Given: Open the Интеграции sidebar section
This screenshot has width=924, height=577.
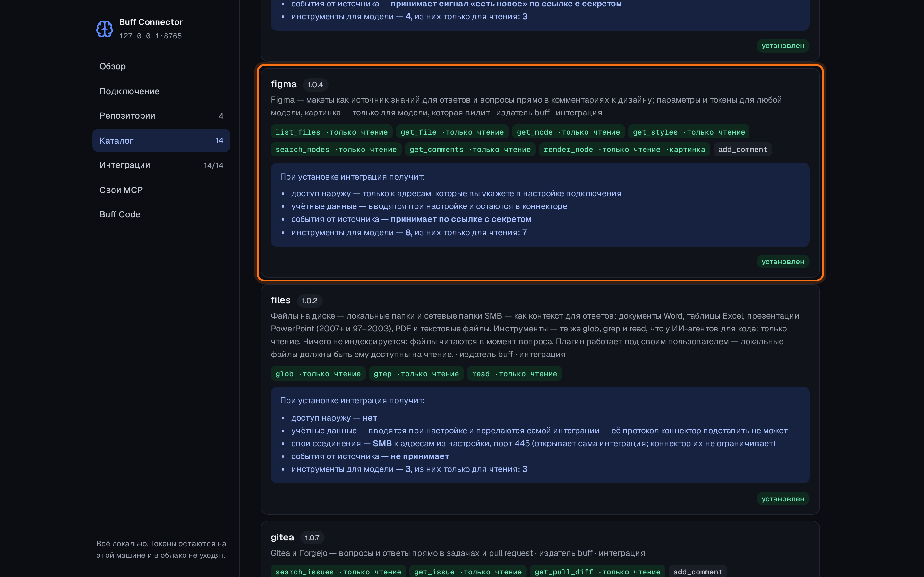Looking at the screenshot, I should 161,165.
